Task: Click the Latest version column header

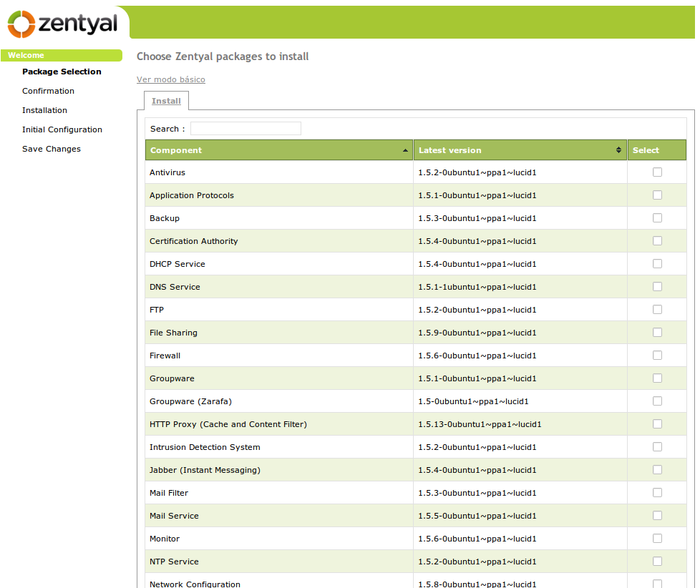Action: pos(520,150)
